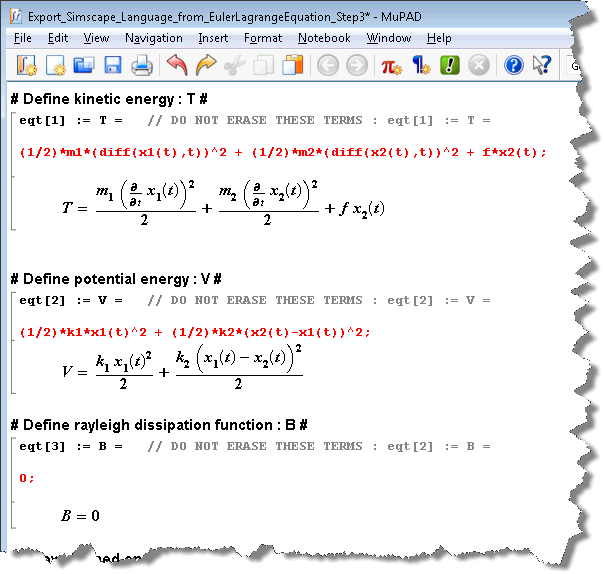Print the notebook using the printer icon
The height and width of the screenshot is (574, 604).
[x=142, y=66]
